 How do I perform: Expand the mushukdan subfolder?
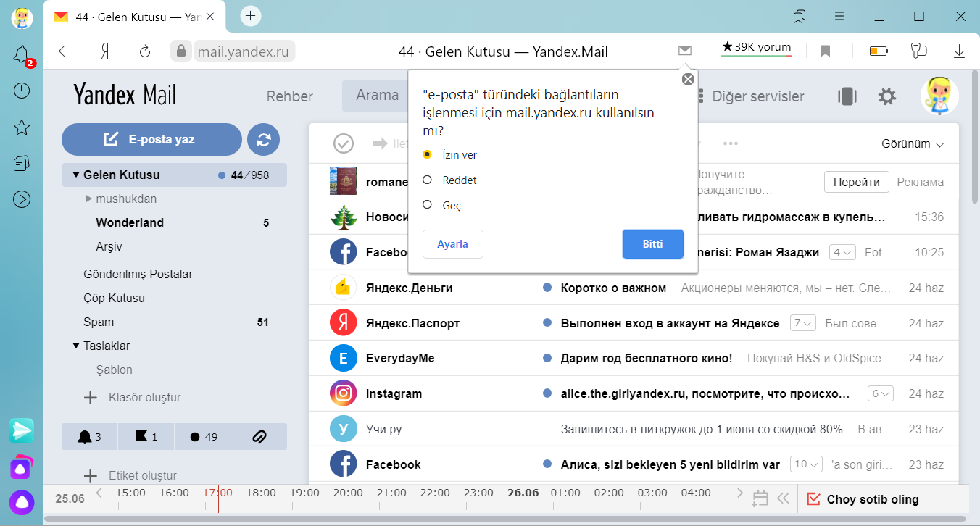coord(89,199)
